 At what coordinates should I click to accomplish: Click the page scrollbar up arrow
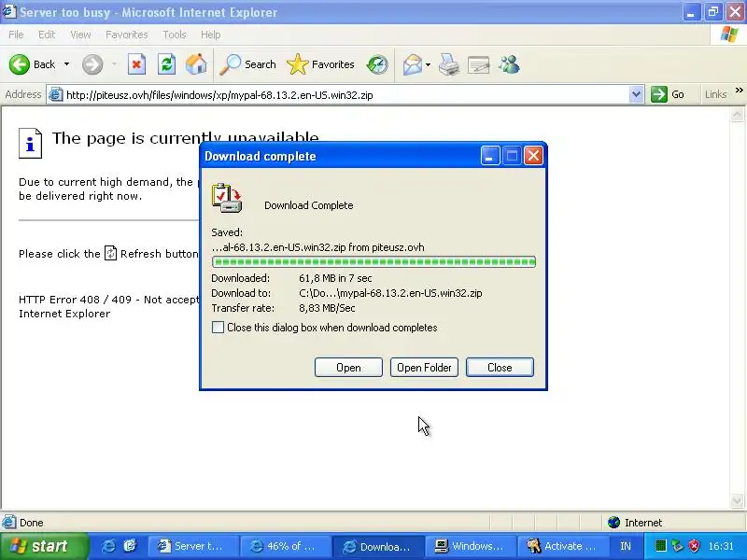(737, 114)
